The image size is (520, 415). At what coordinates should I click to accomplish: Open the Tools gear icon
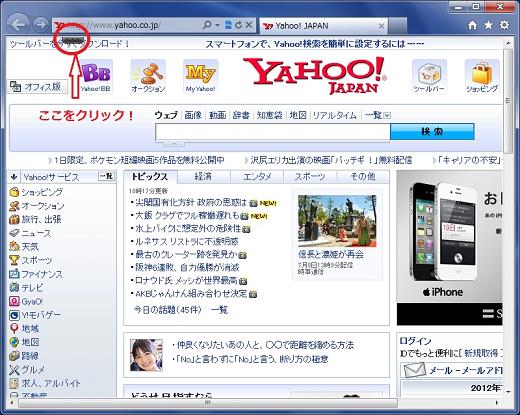[505, 25]
